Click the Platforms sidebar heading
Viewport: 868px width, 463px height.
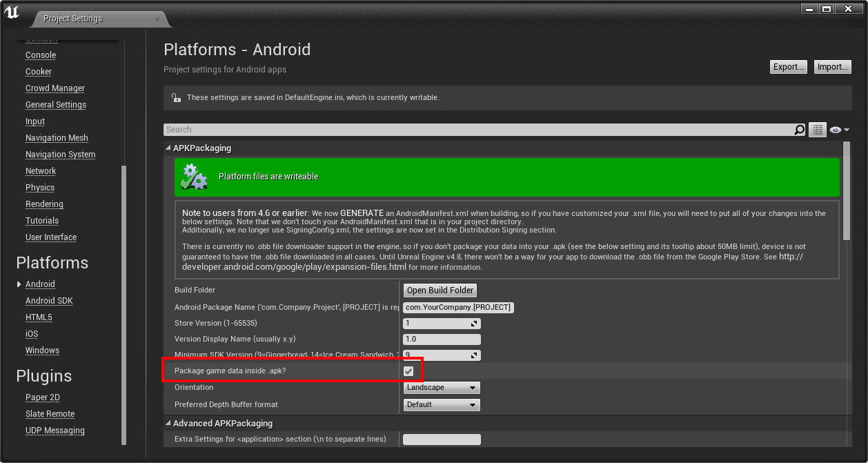tap(52, 263)
